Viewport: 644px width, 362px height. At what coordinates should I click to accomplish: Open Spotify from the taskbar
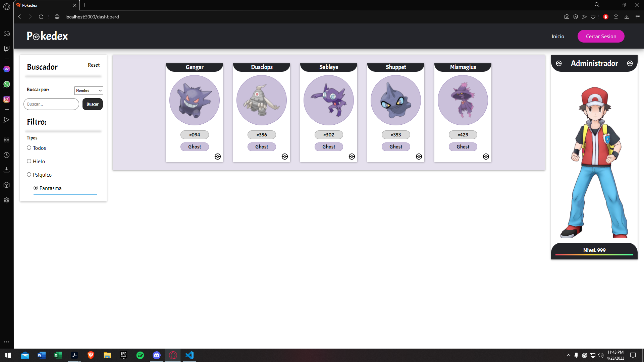point(140,355)
